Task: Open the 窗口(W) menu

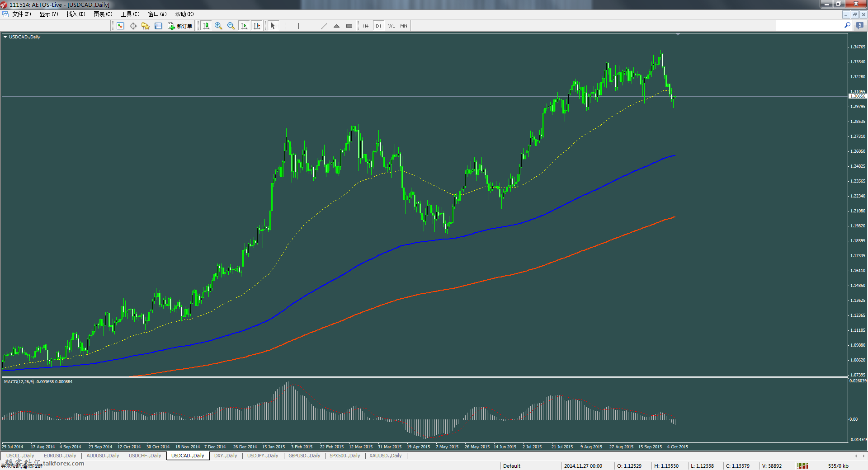Action: [x=157, y=14]
